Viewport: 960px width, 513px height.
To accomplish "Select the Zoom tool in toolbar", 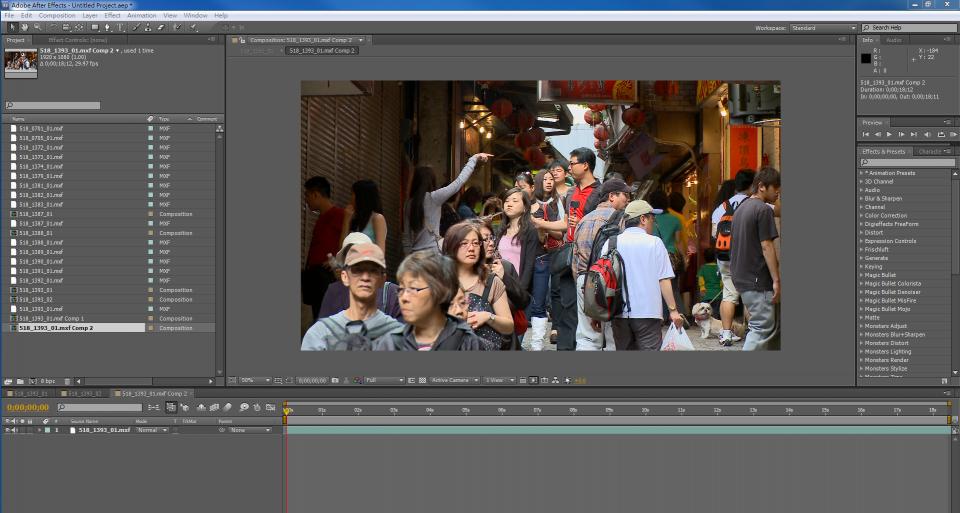I will coord(36,27).
